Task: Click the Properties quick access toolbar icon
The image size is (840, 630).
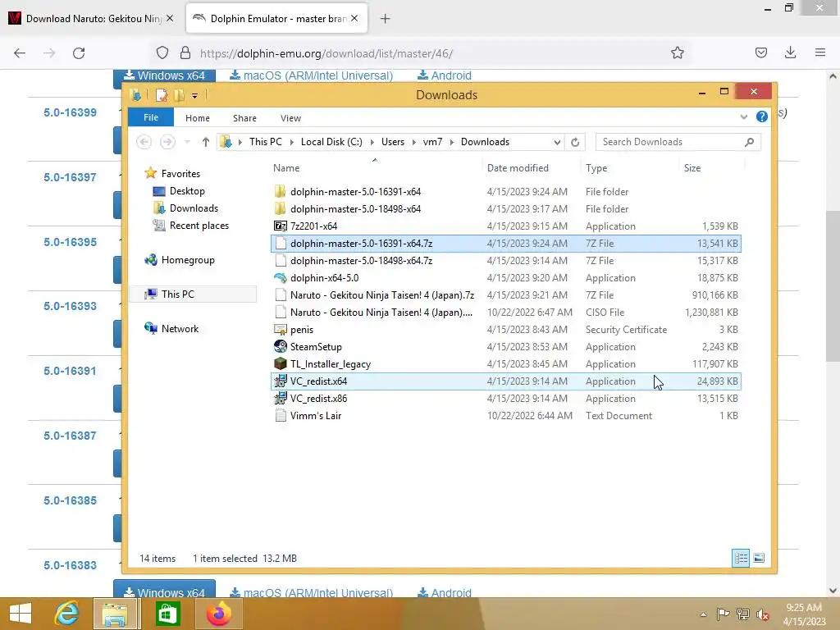Action: click(x=162, y=95)
